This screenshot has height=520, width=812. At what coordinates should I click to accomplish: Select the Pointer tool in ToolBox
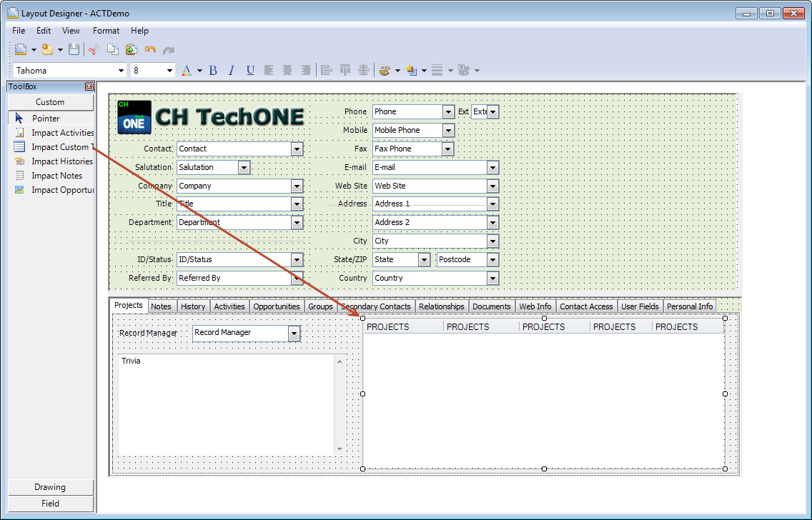pos(46,119)
